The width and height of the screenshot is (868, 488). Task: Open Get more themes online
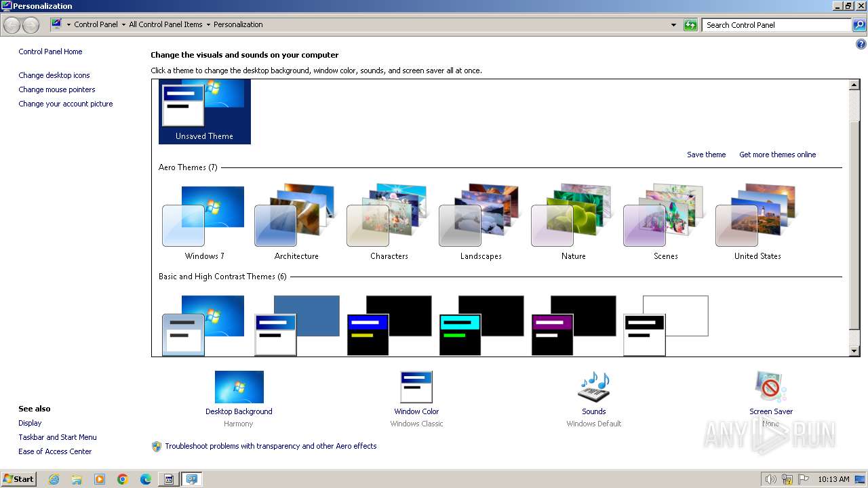[777, 155]
